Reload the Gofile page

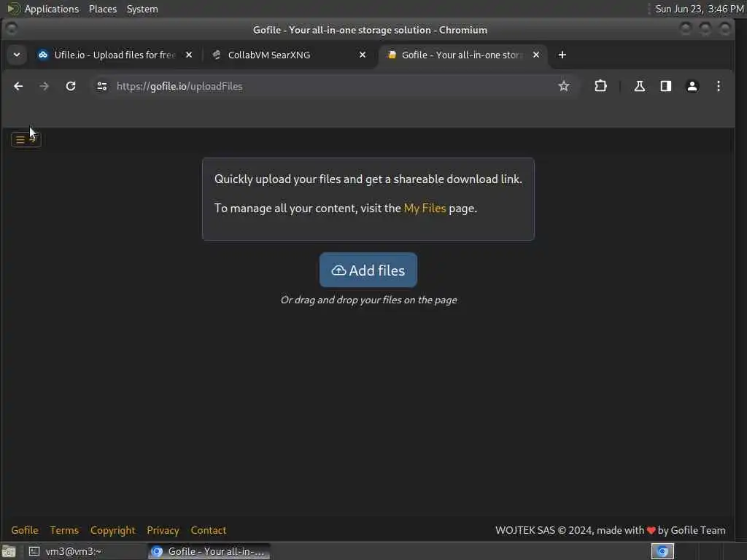coord(71,86)
